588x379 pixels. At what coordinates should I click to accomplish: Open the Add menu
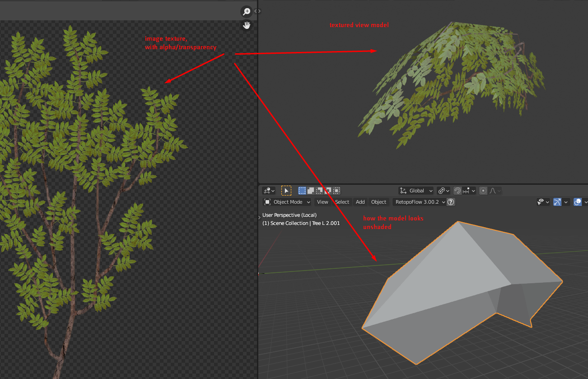point(360,202)
